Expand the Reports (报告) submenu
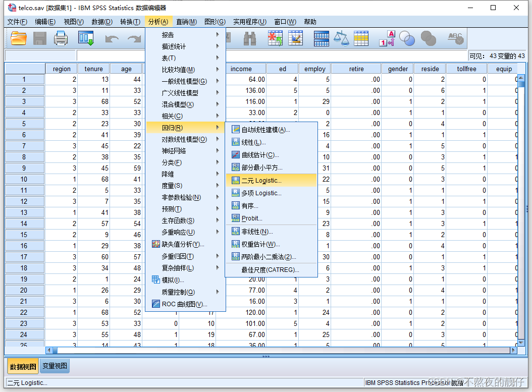 click(x=185, y=35)
